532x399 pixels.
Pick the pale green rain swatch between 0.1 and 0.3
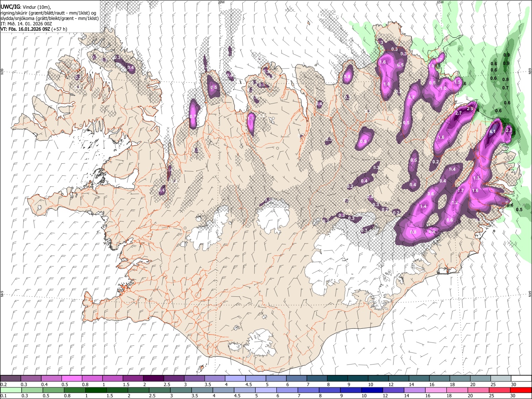coord(11,390)
